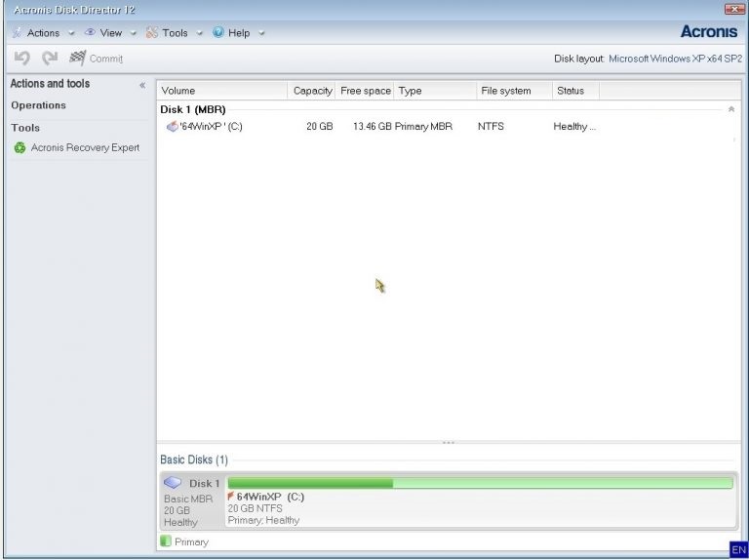Click the red flag icon beside 64WinXP
The height and width of the screenshot is (560, 749).
coord(231,496)
